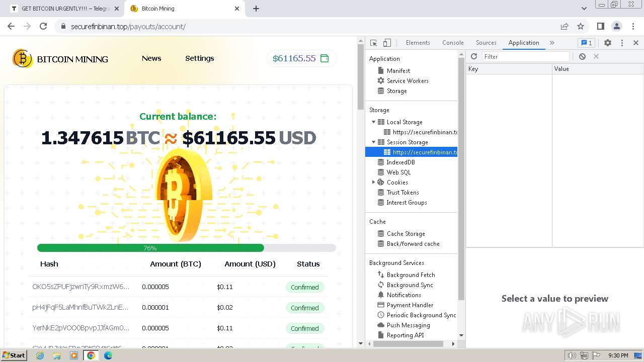Open the Chrome three-dot menu

pyautogui.click(x=633, y=26)
